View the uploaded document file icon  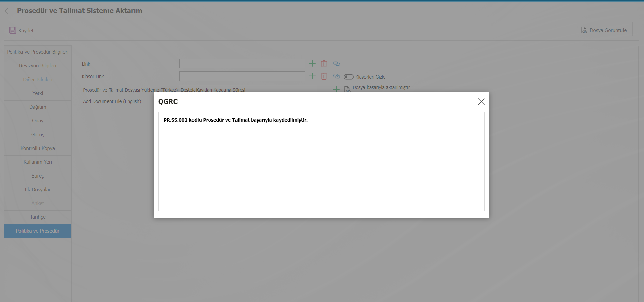347,89
